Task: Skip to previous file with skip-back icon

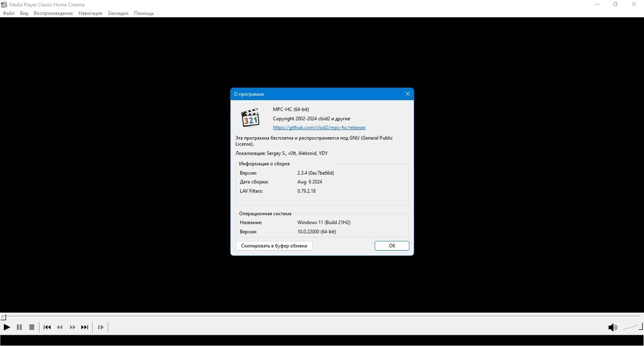Action: 47,327
